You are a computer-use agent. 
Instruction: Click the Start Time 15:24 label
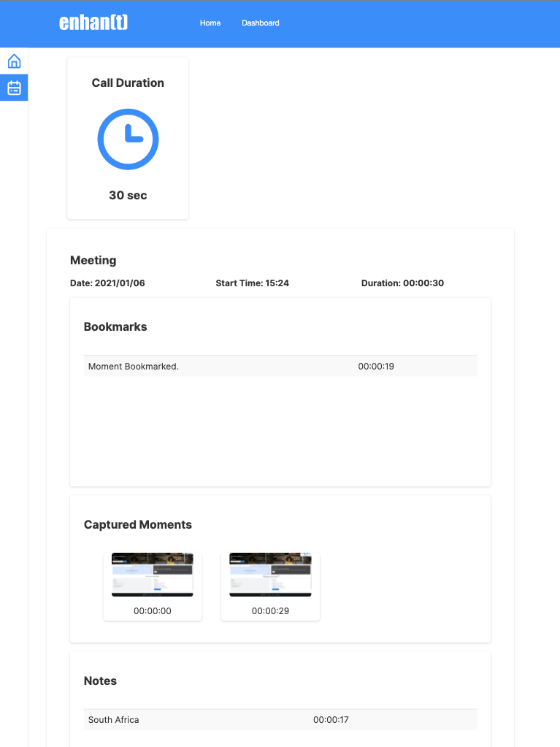point(252,283)
